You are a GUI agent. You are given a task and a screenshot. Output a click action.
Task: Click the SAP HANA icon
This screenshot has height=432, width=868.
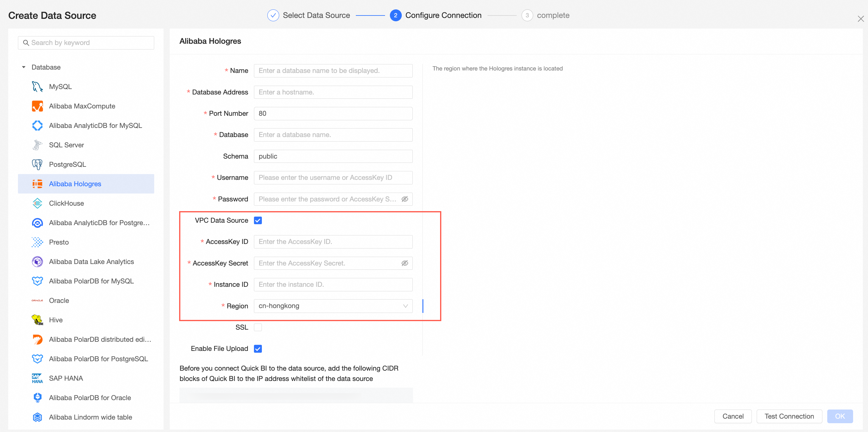[37, 379]
